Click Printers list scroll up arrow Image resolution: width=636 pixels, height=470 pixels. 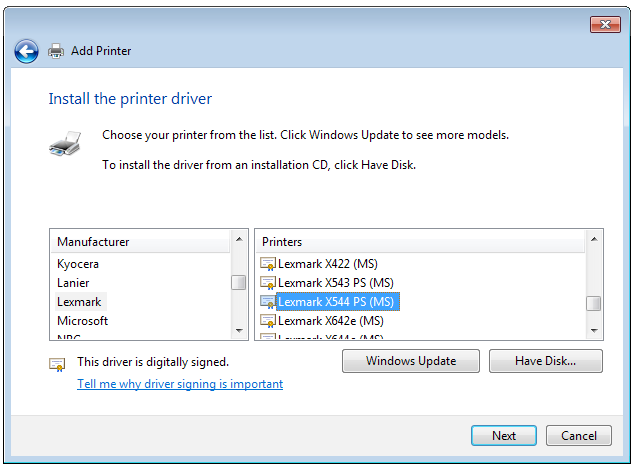pyautogui.click(x=594, y=239)
